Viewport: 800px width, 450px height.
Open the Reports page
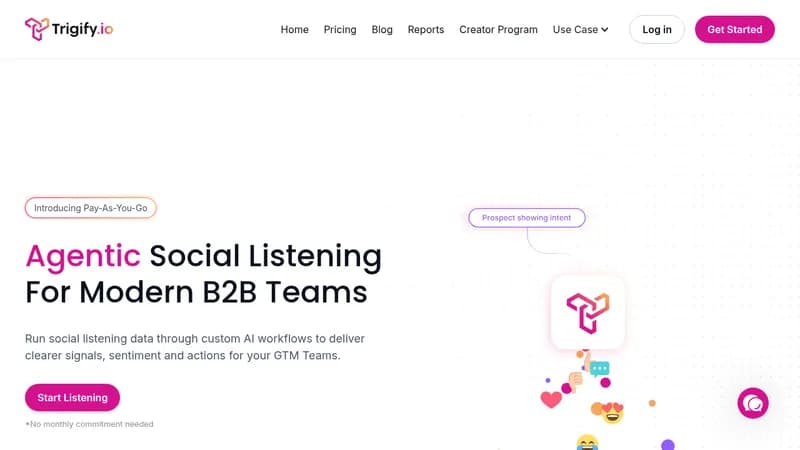(426, 30)
